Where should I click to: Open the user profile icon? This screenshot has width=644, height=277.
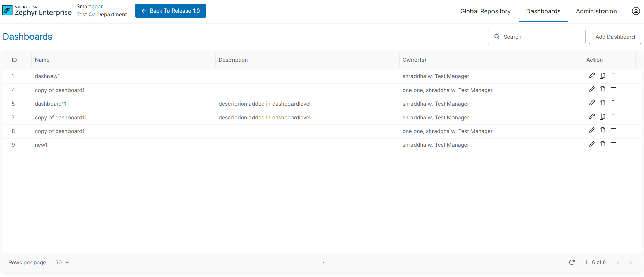click(x=636, y=11)
